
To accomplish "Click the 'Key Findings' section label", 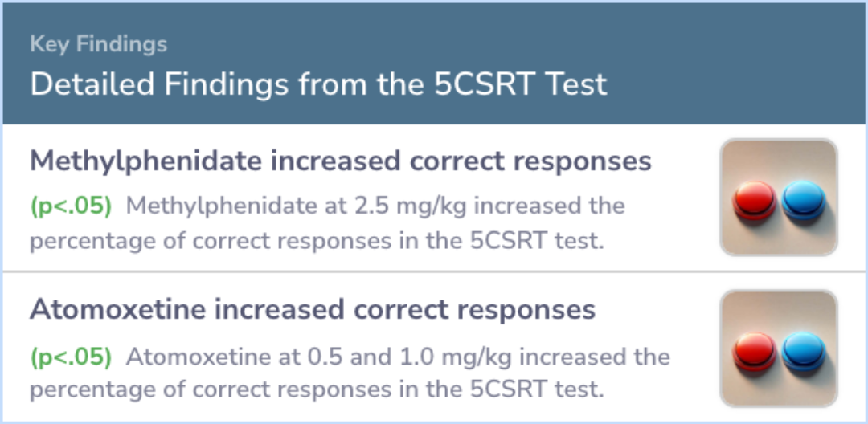I will click(x=98, y=44).
